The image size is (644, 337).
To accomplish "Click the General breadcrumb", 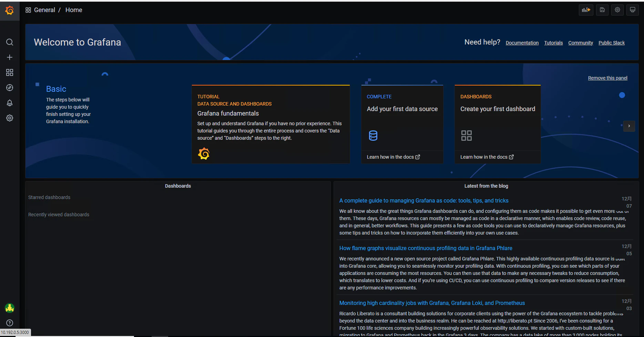I will 44,10.
